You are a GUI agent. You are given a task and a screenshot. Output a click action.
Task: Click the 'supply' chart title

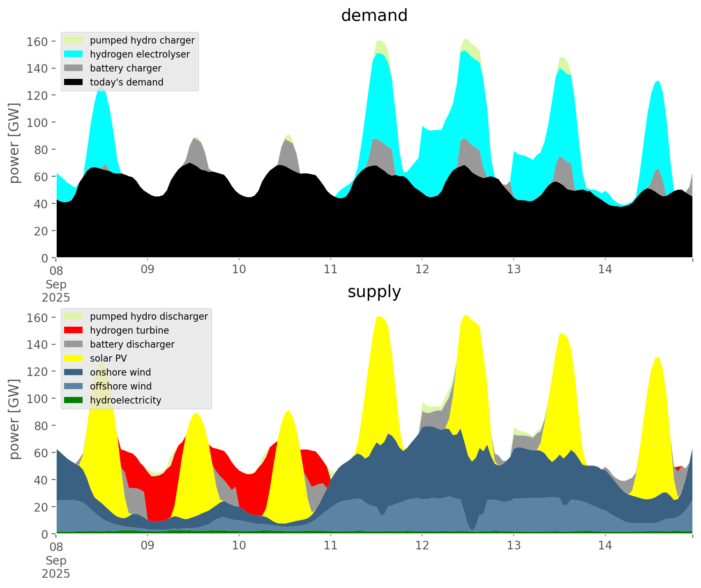374,292
